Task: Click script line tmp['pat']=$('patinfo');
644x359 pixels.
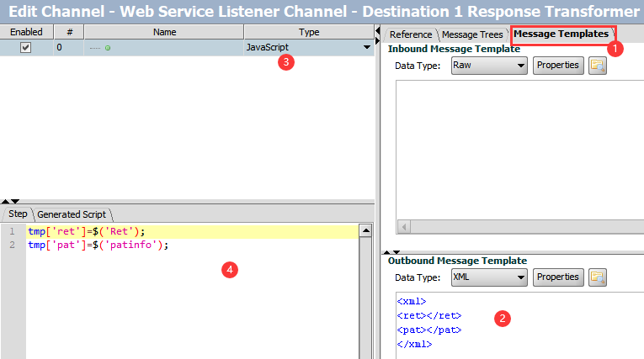Action: tap(98, 245)
